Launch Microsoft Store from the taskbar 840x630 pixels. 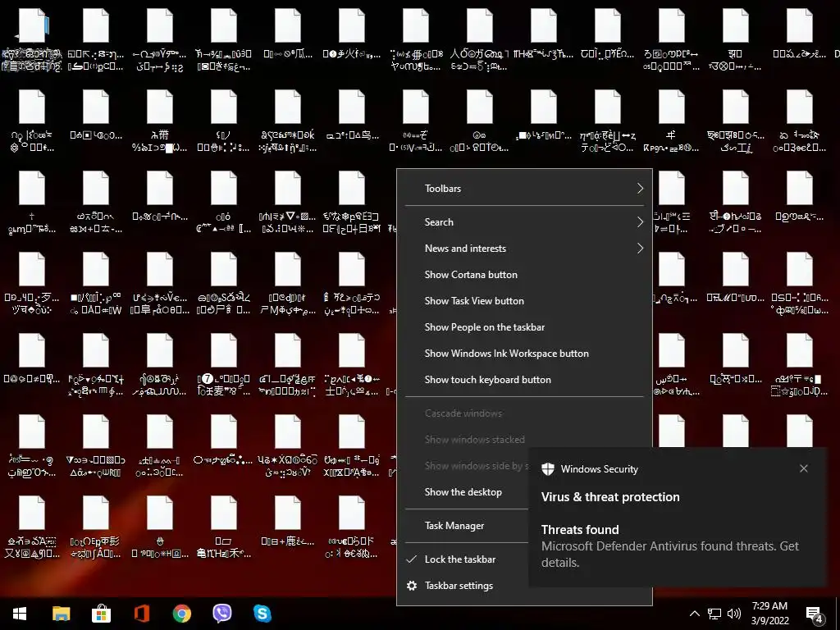point(101,614)
